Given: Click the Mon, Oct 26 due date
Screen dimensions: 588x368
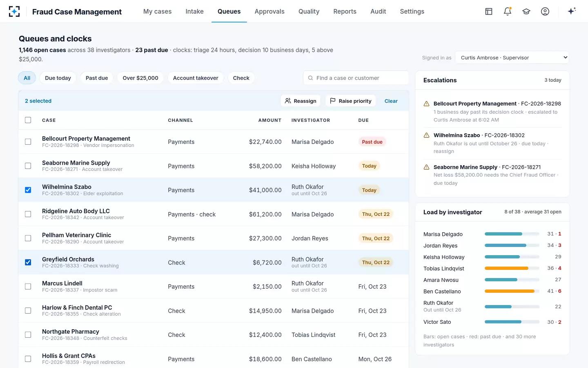Looking at the screenshot, I should (375, 359).
